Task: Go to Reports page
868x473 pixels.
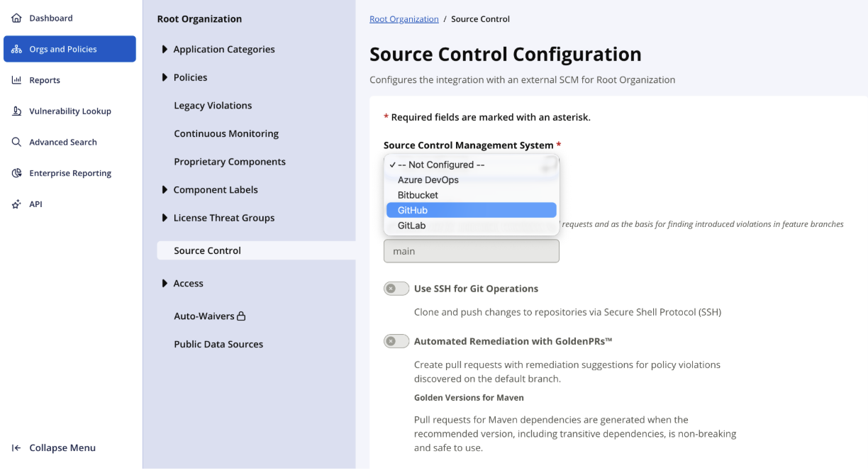Action: click(69, 80)
